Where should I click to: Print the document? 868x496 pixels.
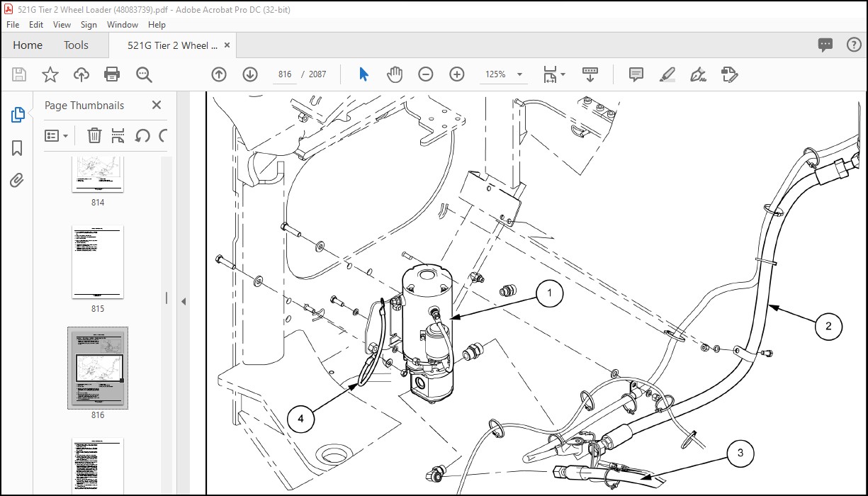112,74
